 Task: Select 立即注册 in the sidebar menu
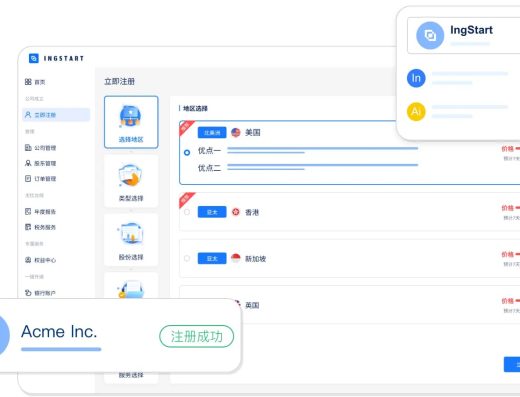coord(56,115)
